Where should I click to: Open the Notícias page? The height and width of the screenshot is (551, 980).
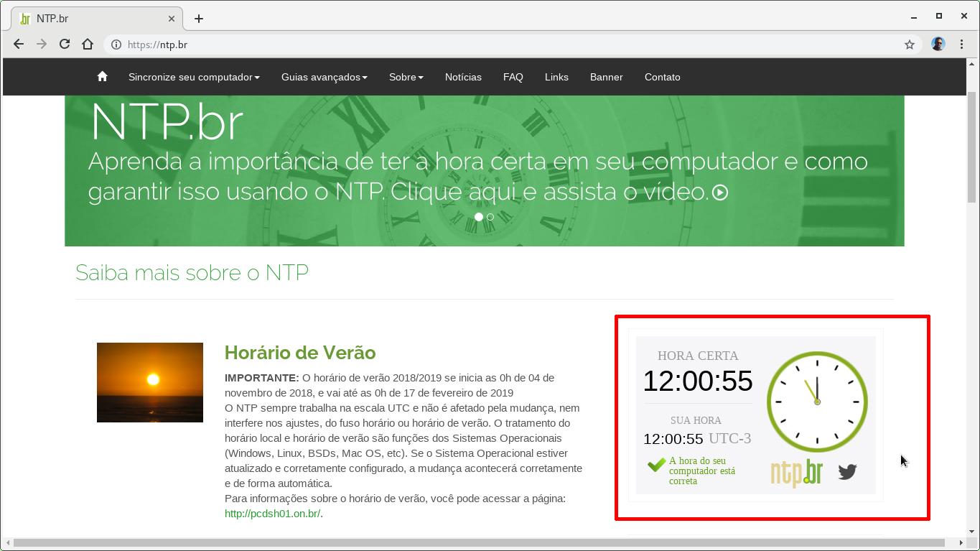pos(463,77)
